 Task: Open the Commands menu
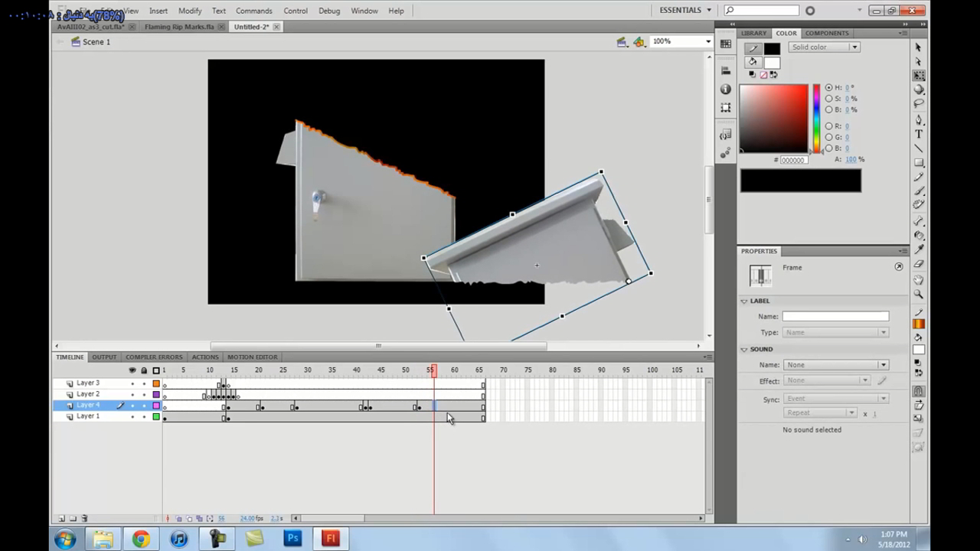tap(254, 11)
